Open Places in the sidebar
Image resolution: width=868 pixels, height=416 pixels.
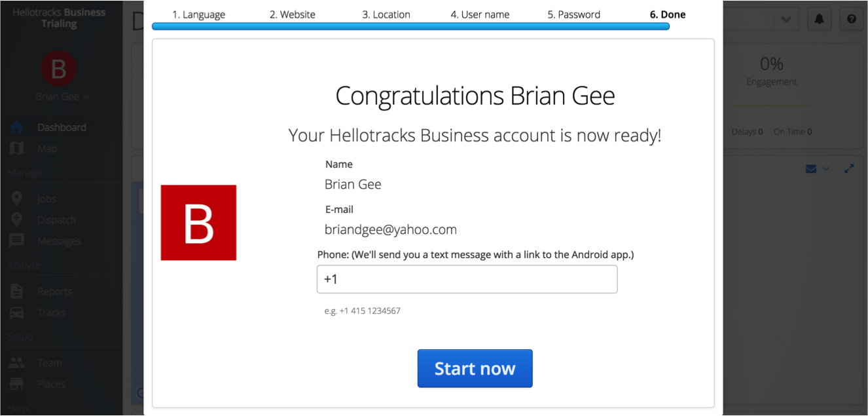pos(51,384)
